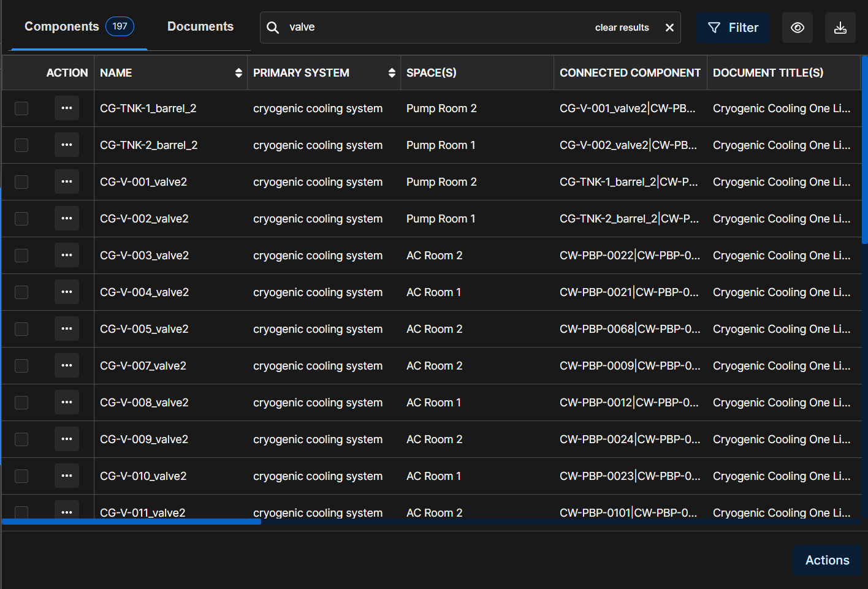Click the CW-PBP-0068 connected component cell

tap(630, 329)
